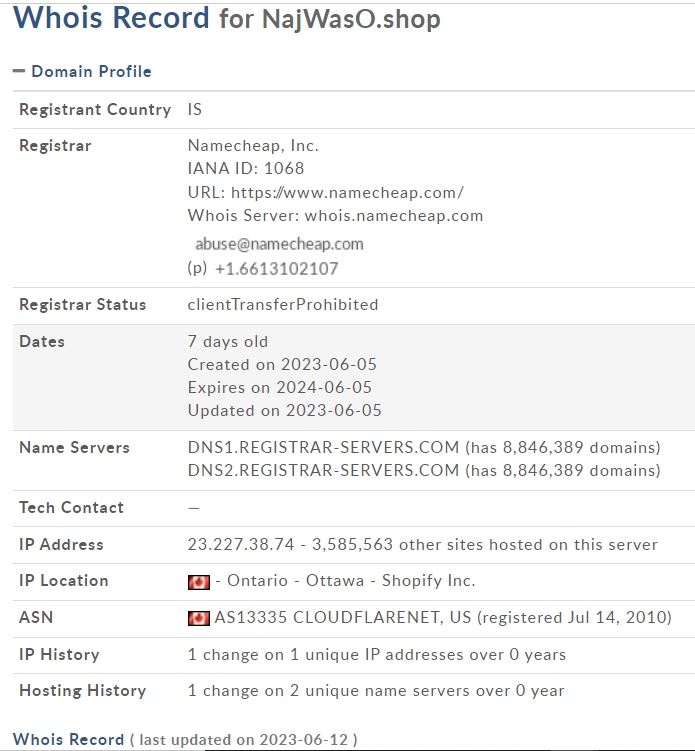
Task: Click the NajWasO.shop domain name in the title
Action: point(351,20)
